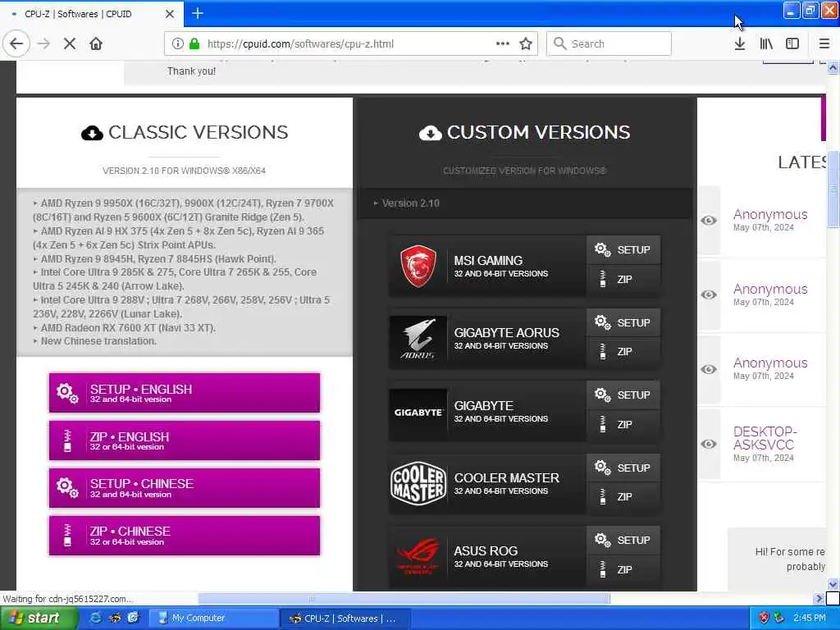Screen dimensions: 840x630
Task: Download ZIP • CHINESE classic version
Action: pyautogui.click(x=185, y=536)
